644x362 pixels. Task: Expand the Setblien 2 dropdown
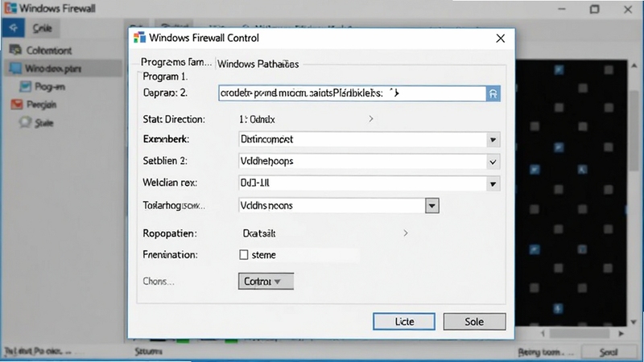click(493, 162)
